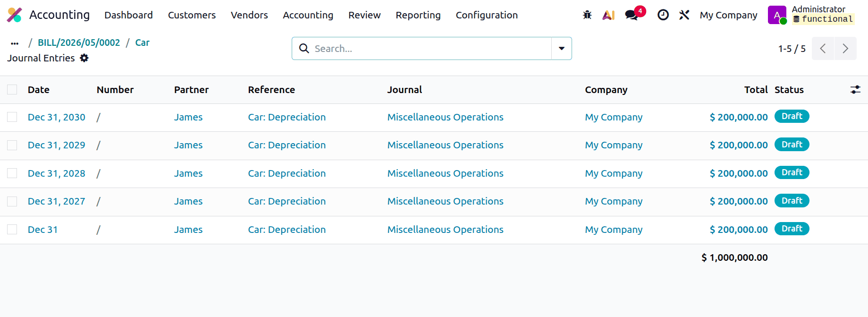Go to previous page arrow

823,49
